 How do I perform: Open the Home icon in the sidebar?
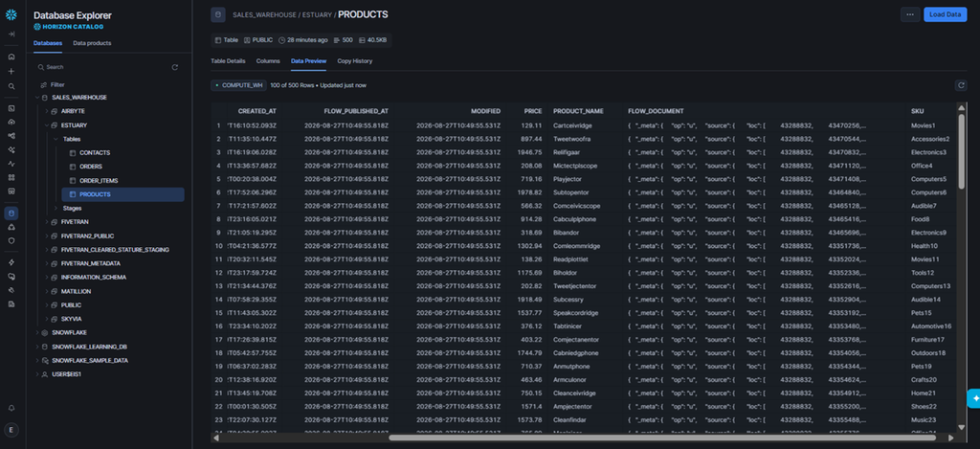11,56
